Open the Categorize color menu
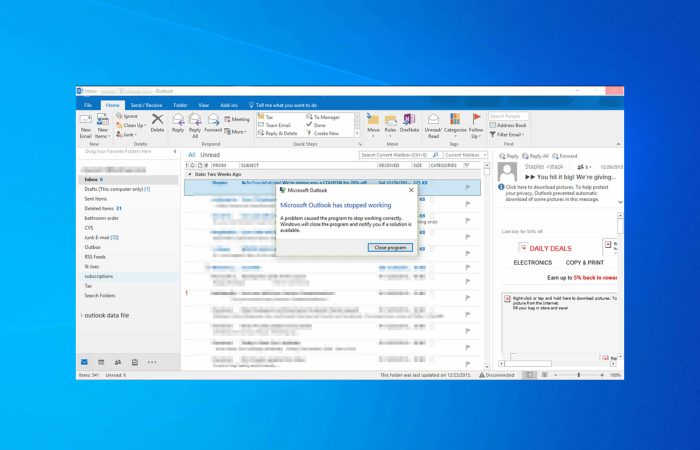 click(455, 125)
